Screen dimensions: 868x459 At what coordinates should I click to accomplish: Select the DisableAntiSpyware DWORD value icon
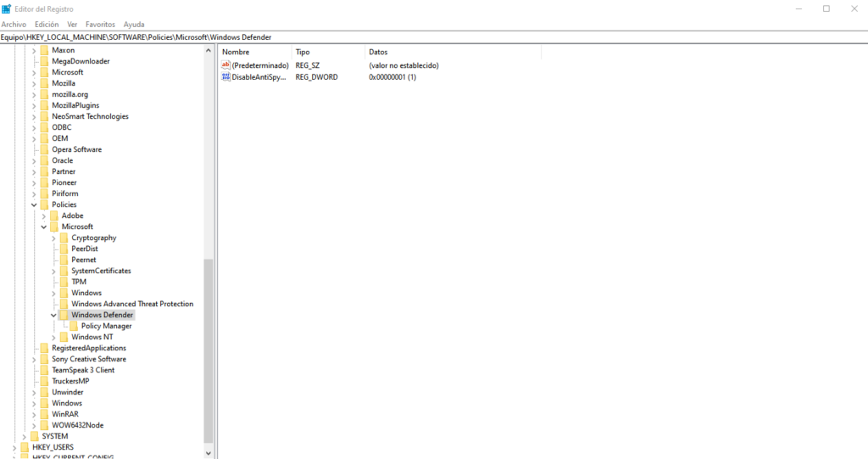click(x=225, y=77)
